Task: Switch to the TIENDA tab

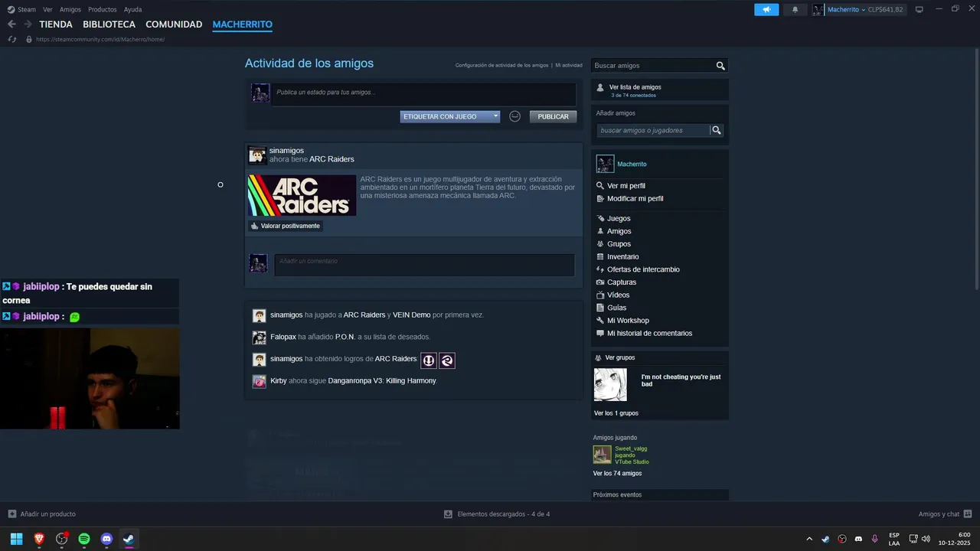Action: pyautogui.click(x=56, y=24)
